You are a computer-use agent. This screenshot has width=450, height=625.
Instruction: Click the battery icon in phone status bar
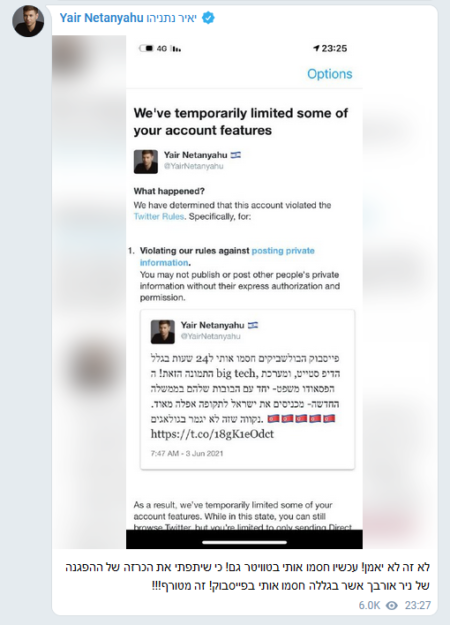tap(146, 48)
